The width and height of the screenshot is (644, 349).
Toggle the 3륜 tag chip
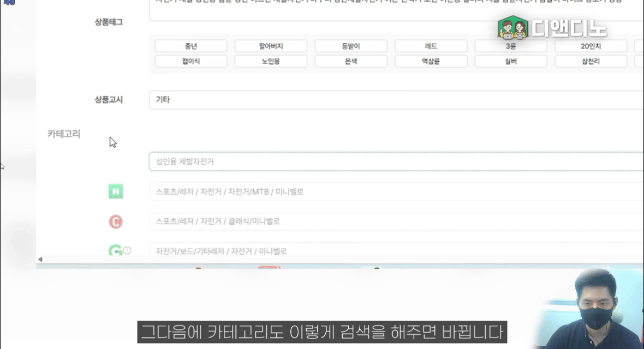(511, 46)
